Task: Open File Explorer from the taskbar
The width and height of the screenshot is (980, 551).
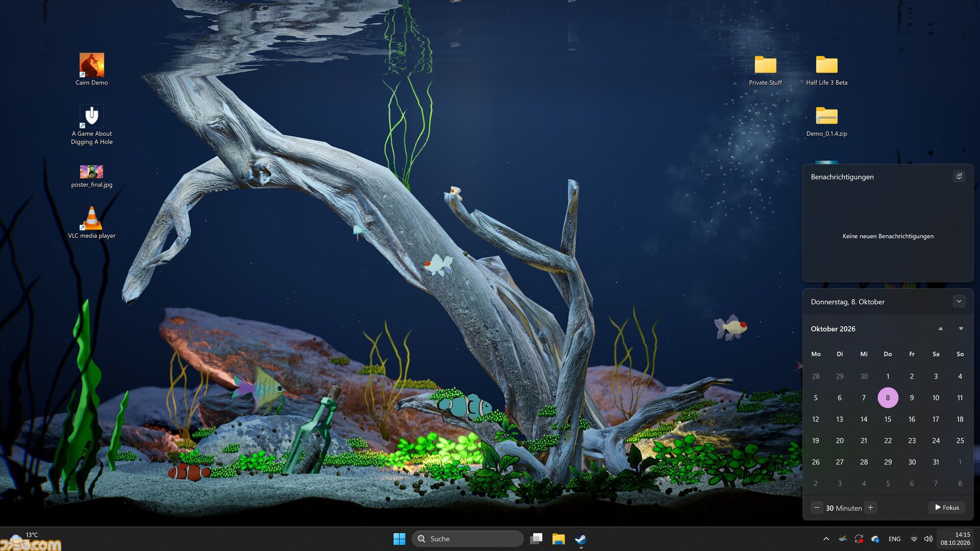Action: click(558, 539)
